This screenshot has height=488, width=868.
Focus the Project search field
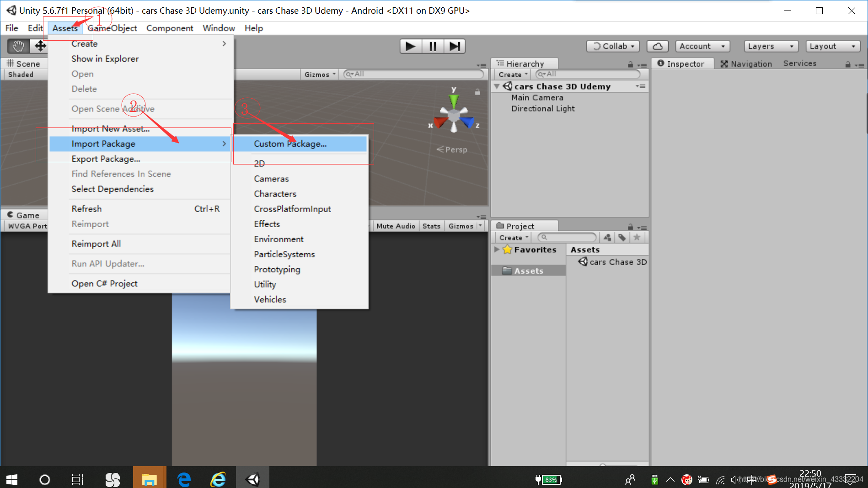pyautogui.click(x=567, y=238)
